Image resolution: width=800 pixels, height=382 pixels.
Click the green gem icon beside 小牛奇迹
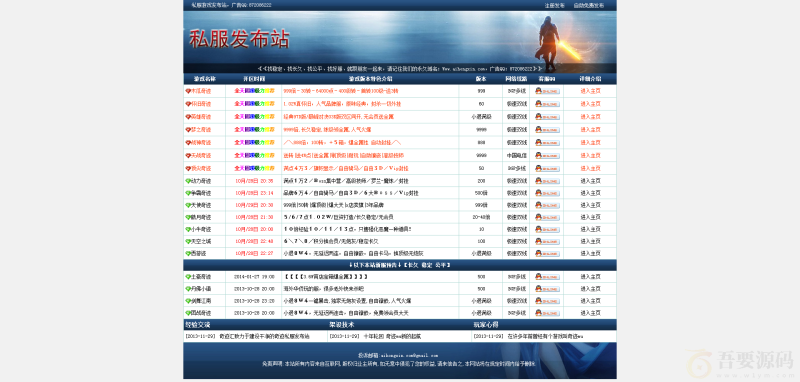tap(188, 230)
